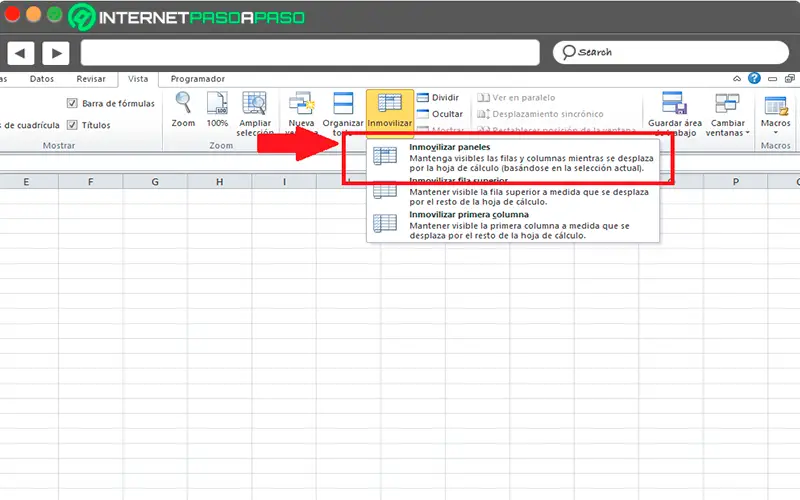Image resolution: width=800 pixels, height=500 pixels.
Task: Click the workbook restore window icon
Action: click(x=789, y=79)
